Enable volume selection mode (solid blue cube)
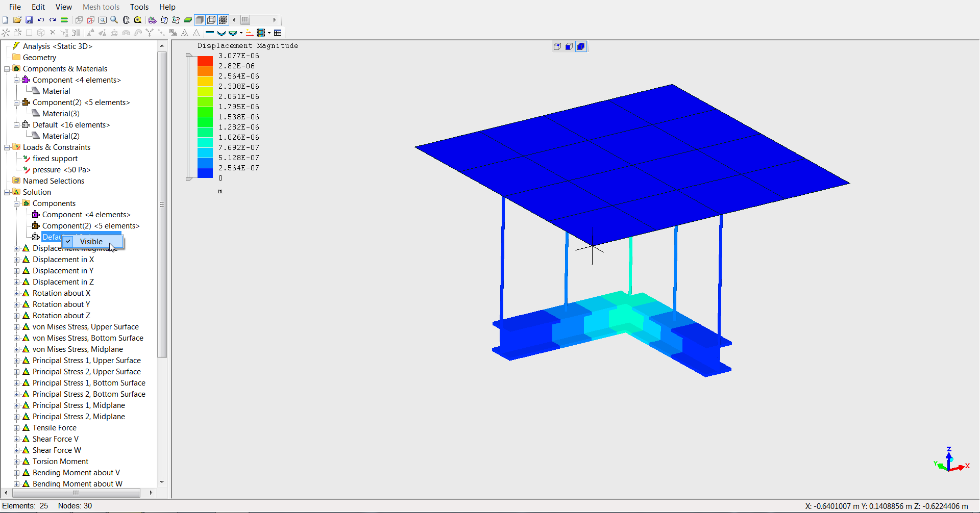980x513 pixels. (x=581, y=46)
